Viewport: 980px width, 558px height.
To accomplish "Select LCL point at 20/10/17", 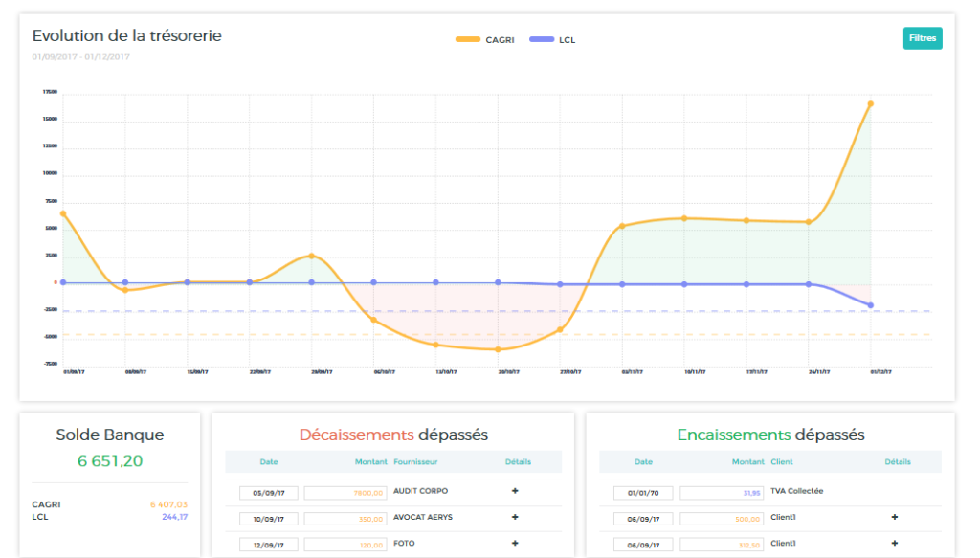I will tap(498, 282).
